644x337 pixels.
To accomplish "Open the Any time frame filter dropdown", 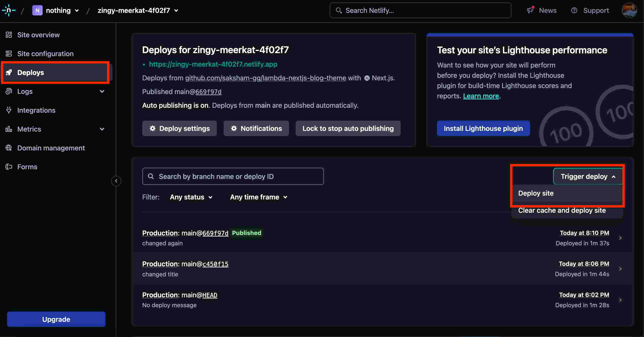I will (259, 197).
